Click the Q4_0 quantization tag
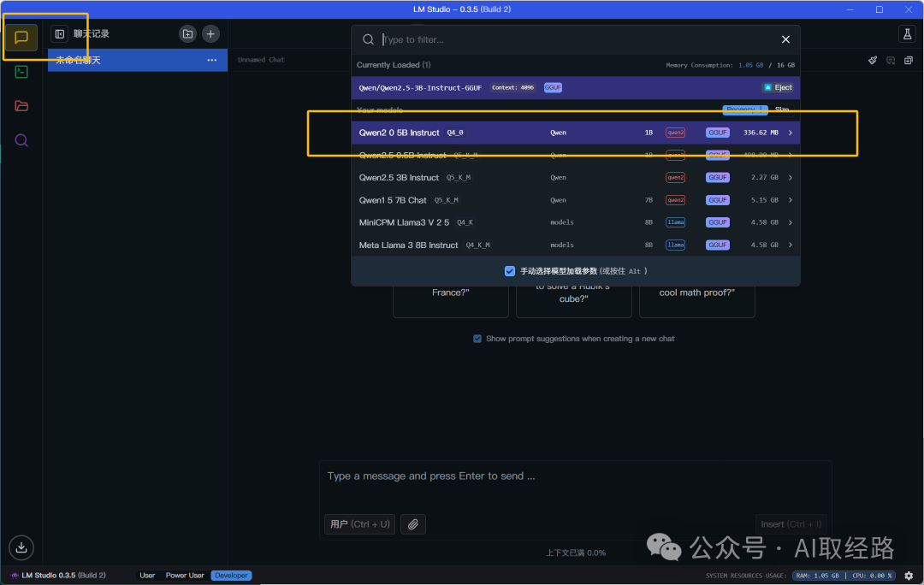The image size is (924, 585). click(x=455, y=133)
